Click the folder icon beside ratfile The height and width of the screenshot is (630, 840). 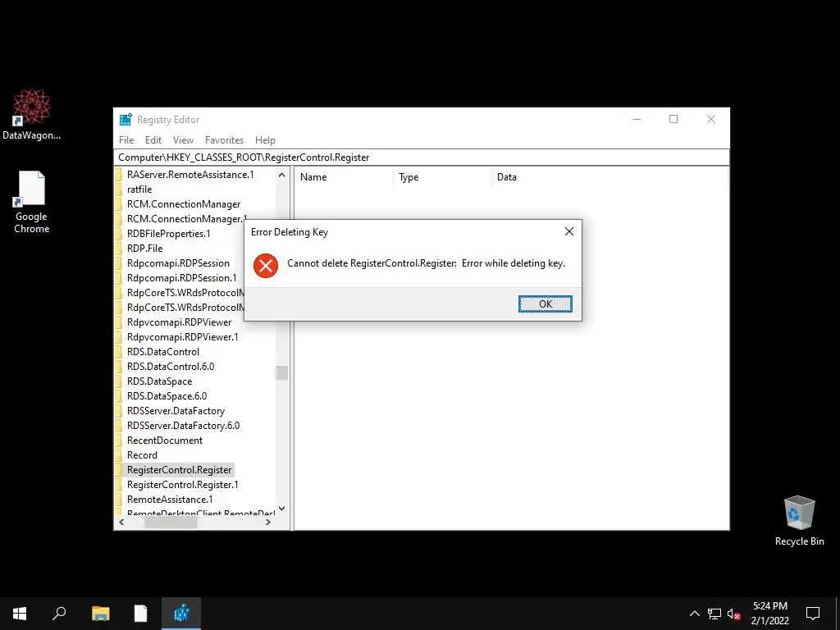coord(119,189)
